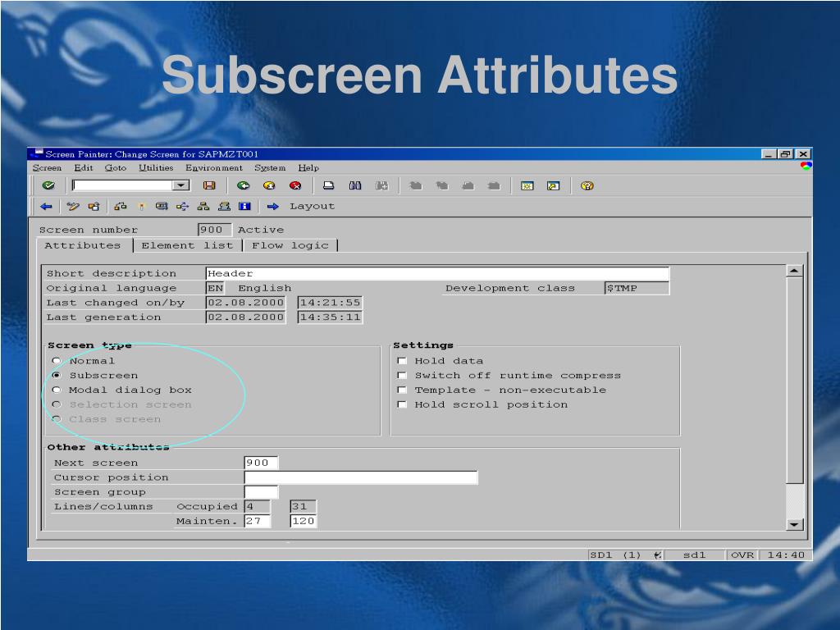The width and height of the screenshot is (840, 630).
Task: Select the Normal screen type radio button
Action: click(57, 361)
